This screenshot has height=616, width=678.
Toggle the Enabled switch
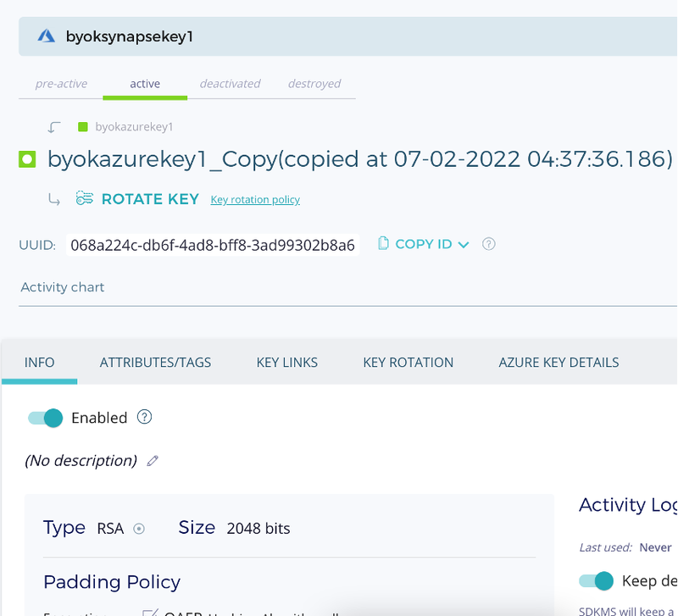tap(46, 418)
